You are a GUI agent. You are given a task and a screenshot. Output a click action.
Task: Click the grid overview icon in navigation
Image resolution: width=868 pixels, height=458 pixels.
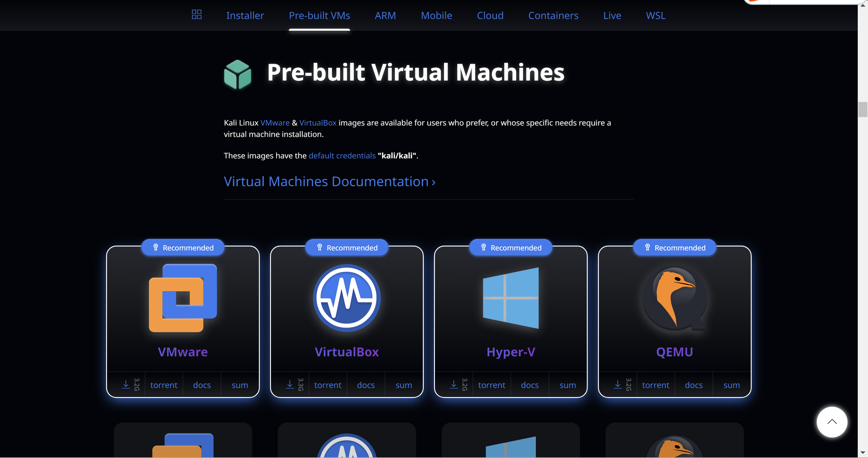click(x=197, y=14)
